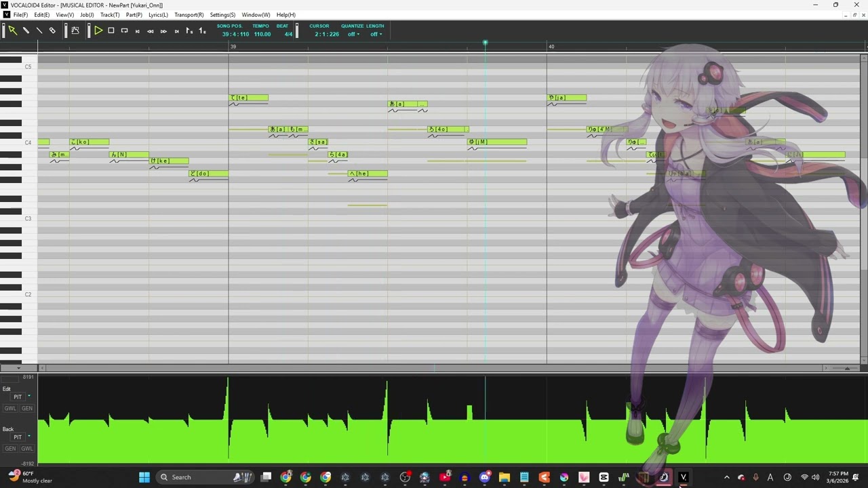Click the taskbar Search box
The width and height of the screenshot is (868, 488).
206,477
